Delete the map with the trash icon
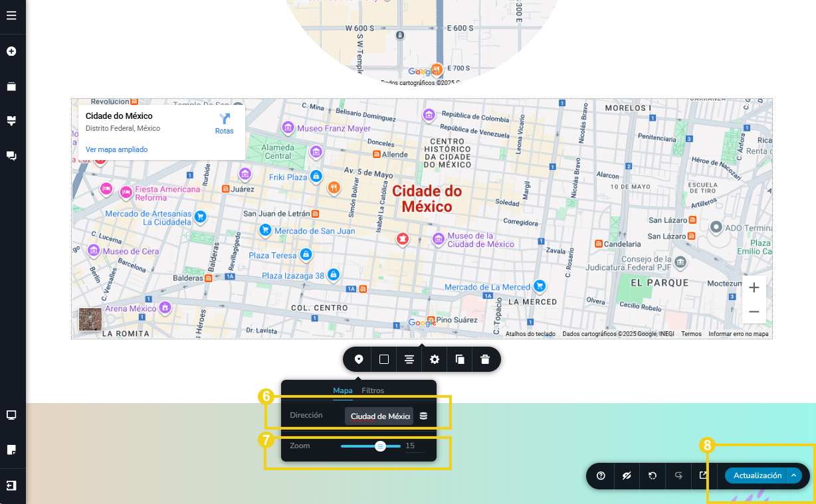This screenshot has height=504, width=816. [485, 359]
